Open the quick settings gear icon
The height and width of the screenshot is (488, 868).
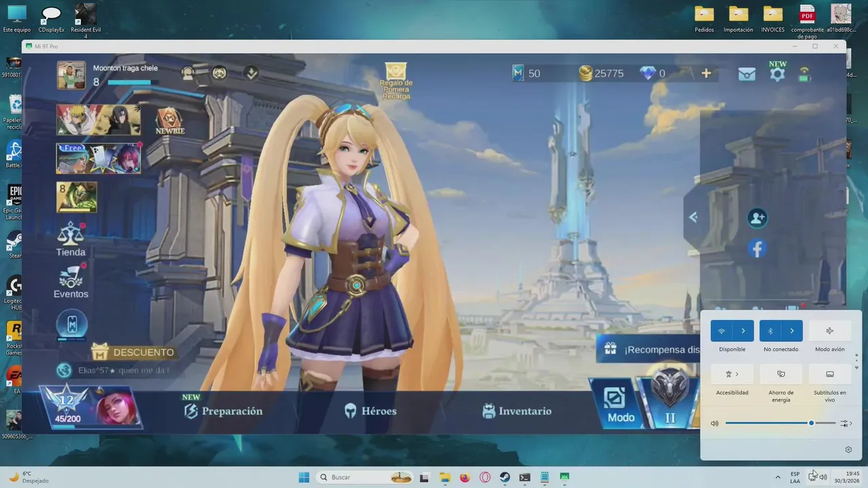[848, 449]
